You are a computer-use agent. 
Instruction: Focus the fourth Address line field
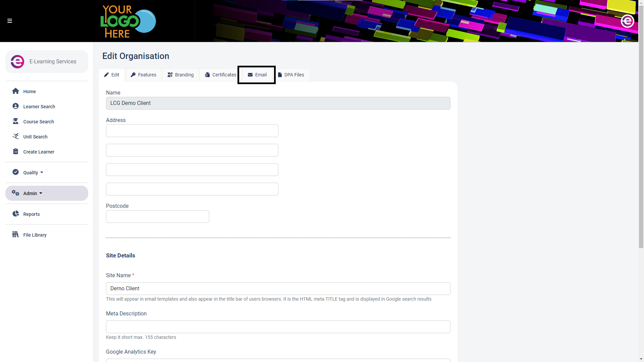[x=192, y=189]
